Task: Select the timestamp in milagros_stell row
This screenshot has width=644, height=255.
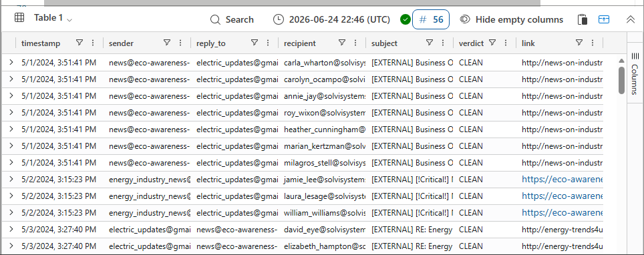Action: (x=59, y=163)
